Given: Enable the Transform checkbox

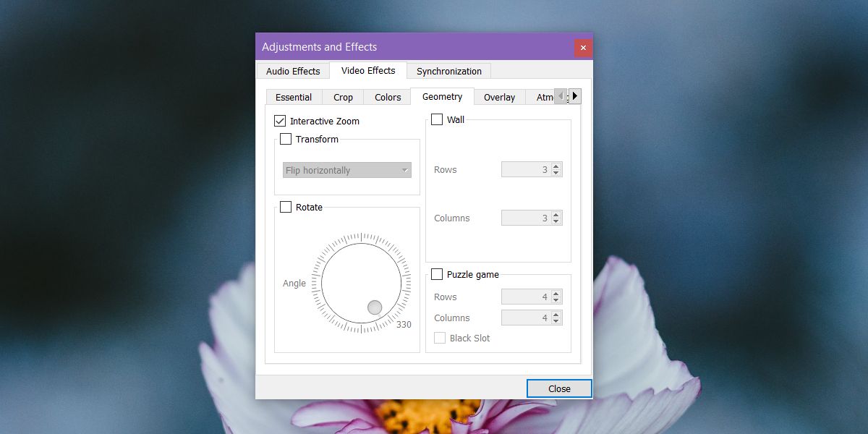Looking at the screenshot, I should 286,139.
